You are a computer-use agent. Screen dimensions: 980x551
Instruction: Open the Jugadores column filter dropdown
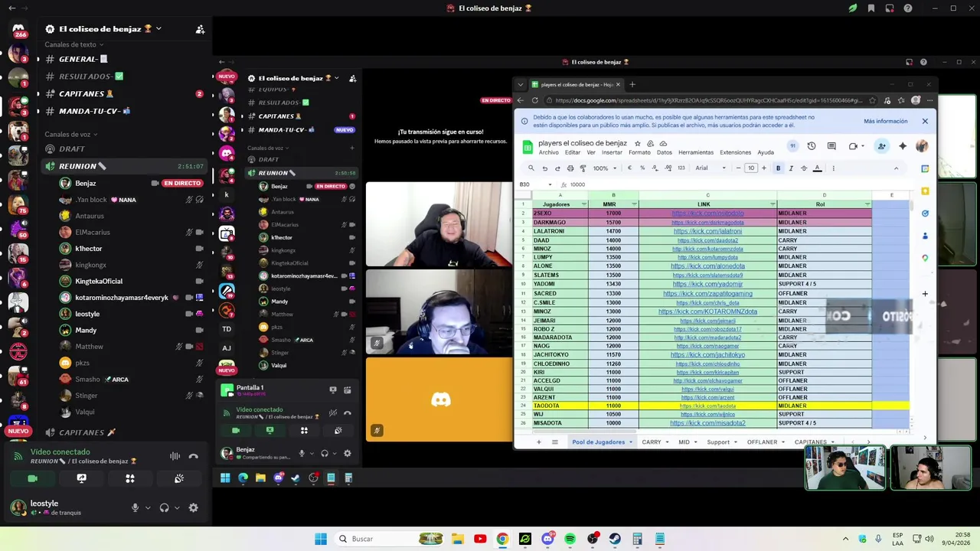point(584,204)
